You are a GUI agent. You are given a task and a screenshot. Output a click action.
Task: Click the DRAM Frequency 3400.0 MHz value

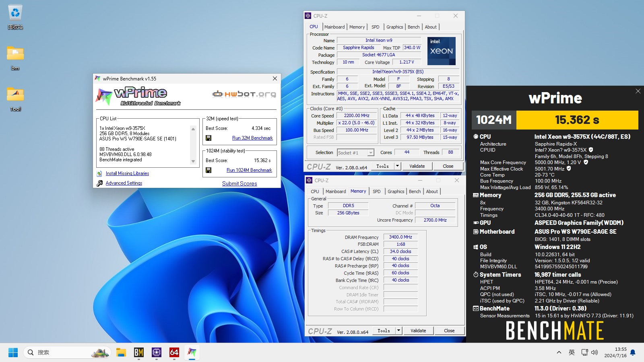coord(400,237)
